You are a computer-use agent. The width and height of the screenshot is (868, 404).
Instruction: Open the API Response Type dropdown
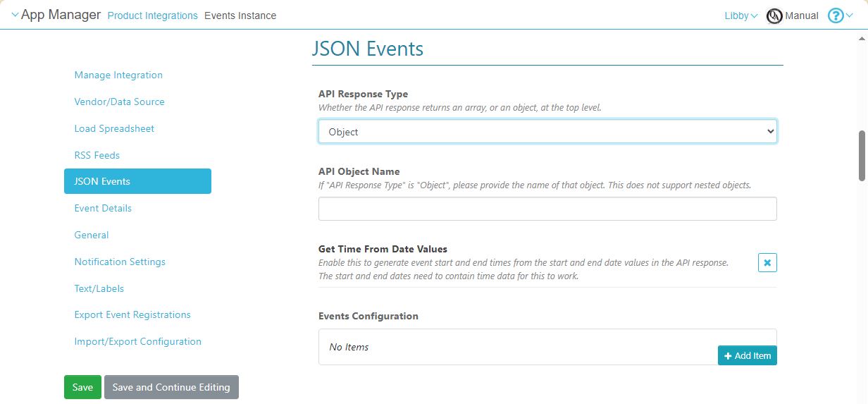(547, 132)
